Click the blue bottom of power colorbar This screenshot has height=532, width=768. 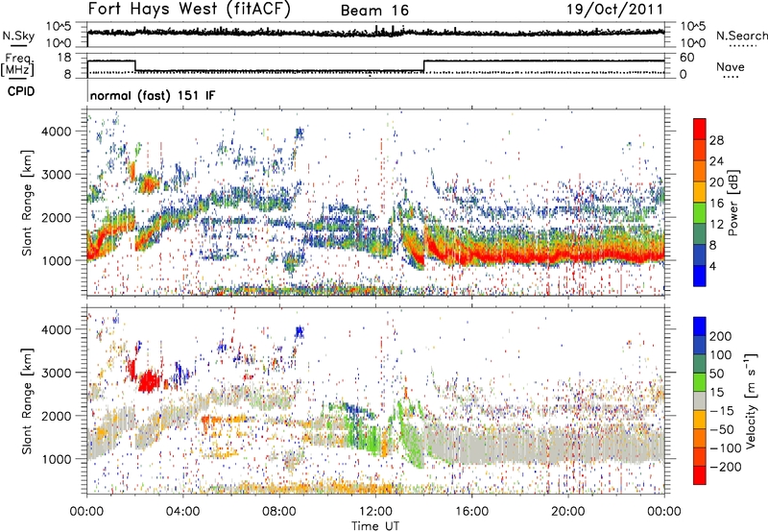coord(700,276)
